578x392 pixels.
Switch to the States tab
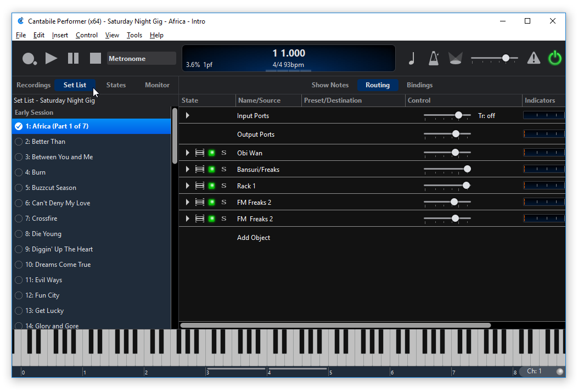click(116, 85)
